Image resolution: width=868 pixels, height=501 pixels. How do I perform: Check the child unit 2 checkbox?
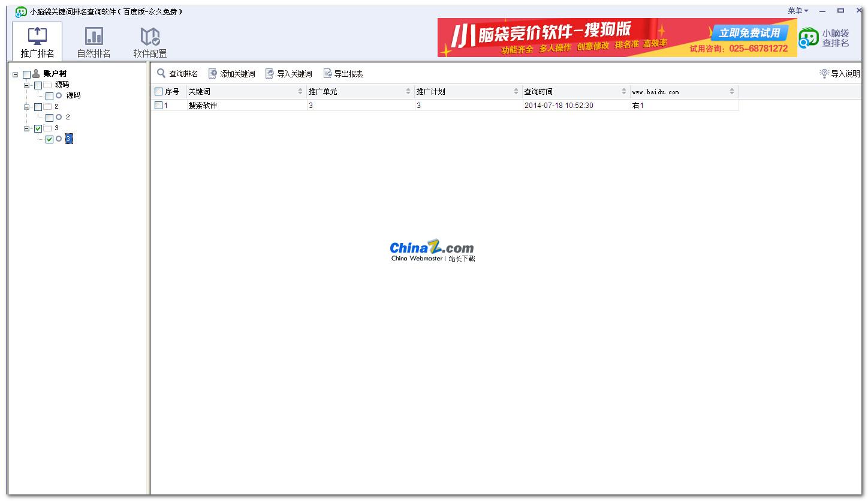(x=49, y=118)
